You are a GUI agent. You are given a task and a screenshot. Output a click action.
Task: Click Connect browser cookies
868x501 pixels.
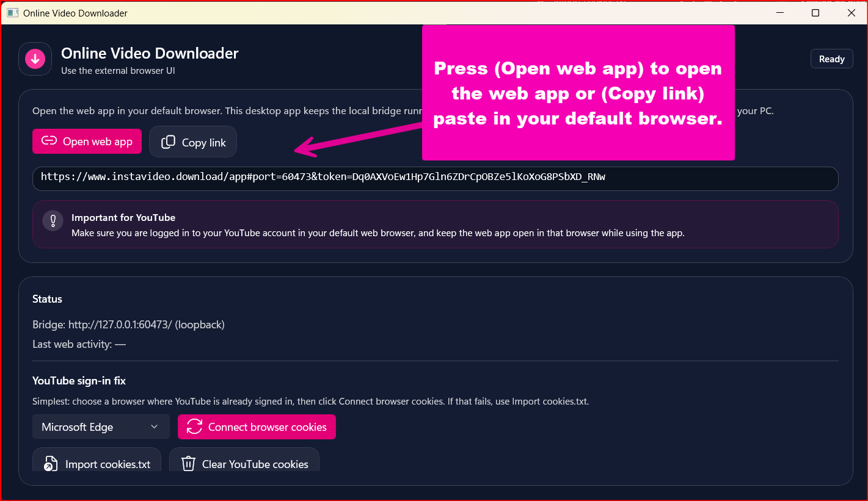[257, 427]
